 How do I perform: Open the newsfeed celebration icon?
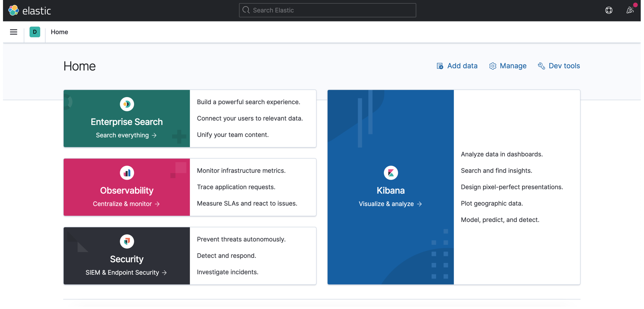[630, 10]
